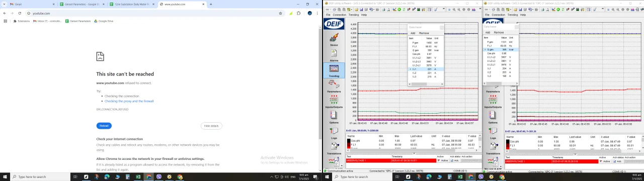Switch to 12nx Substation Daily Meter tab
The width and height of the screenshot is (644, 181).
click(x=132, y=4)
